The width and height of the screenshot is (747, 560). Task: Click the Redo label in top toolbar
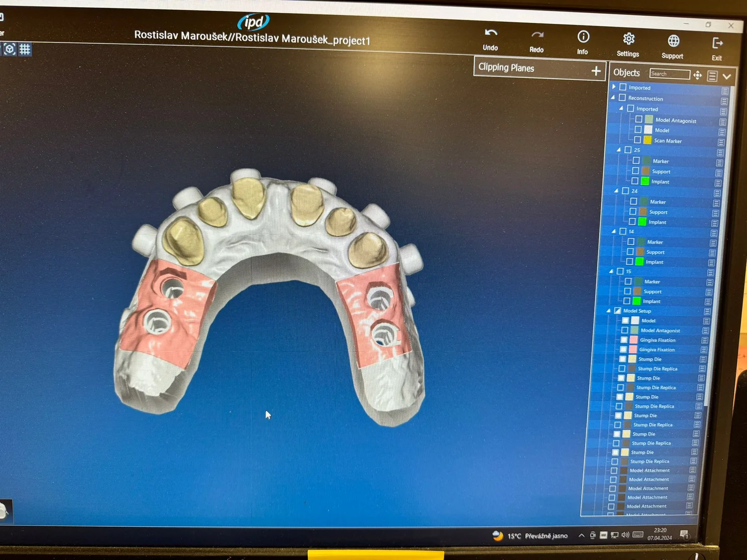[536, 50]
